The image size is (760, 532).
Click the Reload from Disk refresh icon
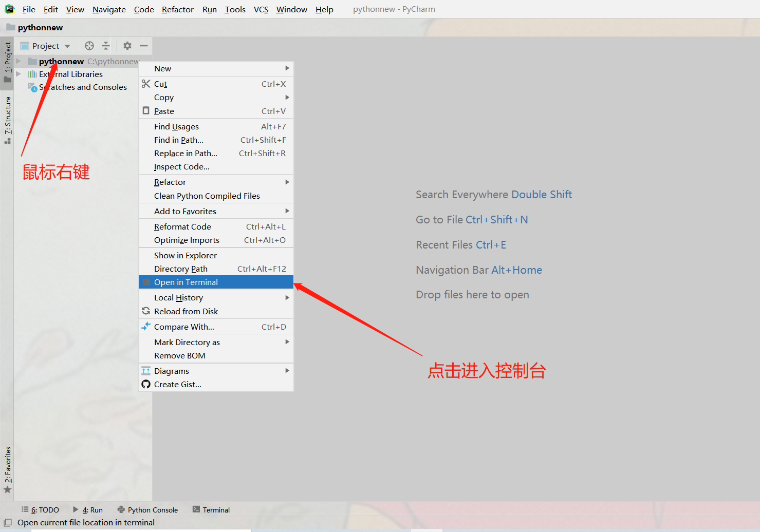(x=146, y=311)
